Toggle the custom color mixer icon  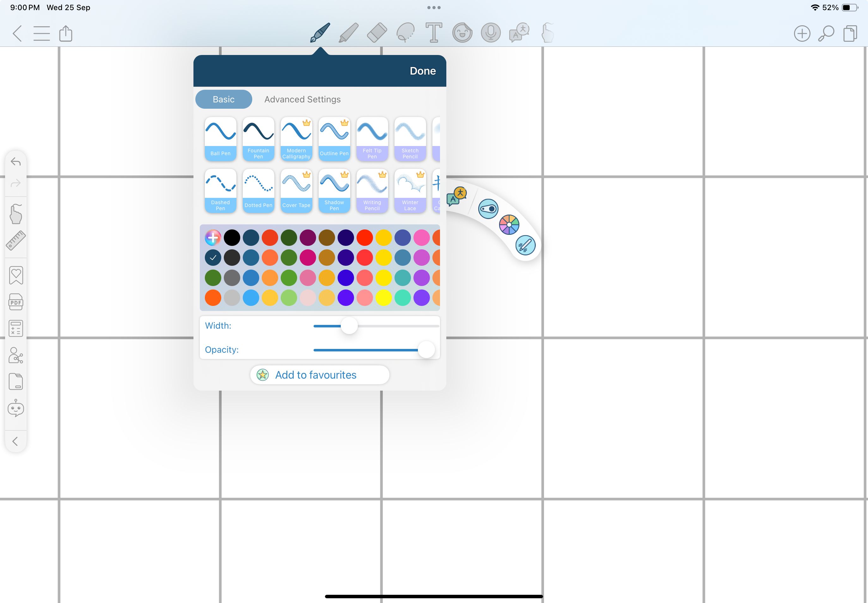pos(212,236)
